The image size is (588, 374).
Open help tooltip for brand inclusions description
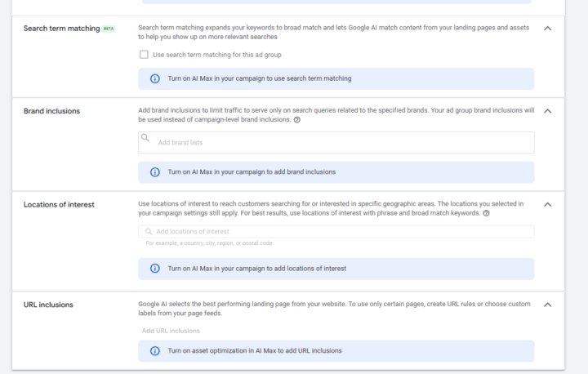[297, 119]
